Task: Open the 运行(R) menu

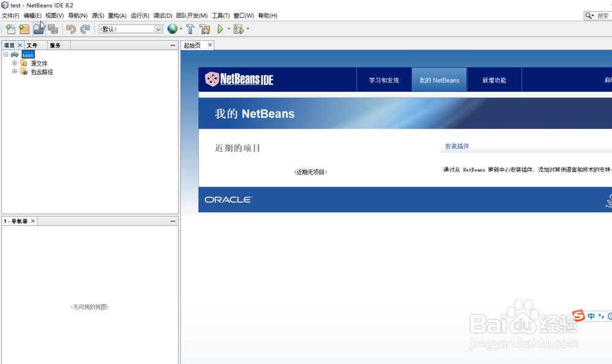Action: [x=140, y=16]
